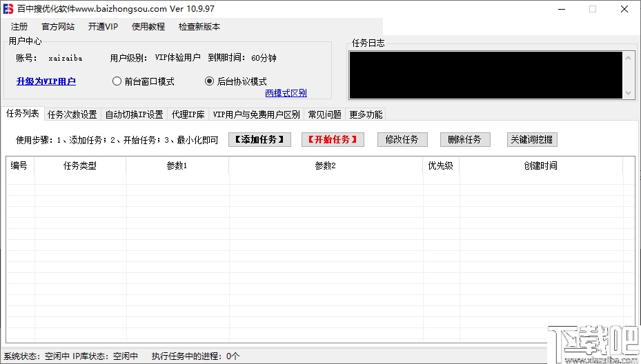Select the 前台窗口模式 radio button
The width and height of the screenshot is (641, 364).
(143, 81)
